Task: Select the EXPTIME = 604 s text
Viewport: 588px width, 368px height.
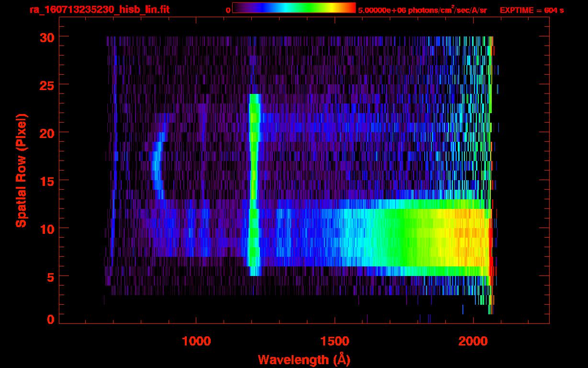Action: pos(531,10)
